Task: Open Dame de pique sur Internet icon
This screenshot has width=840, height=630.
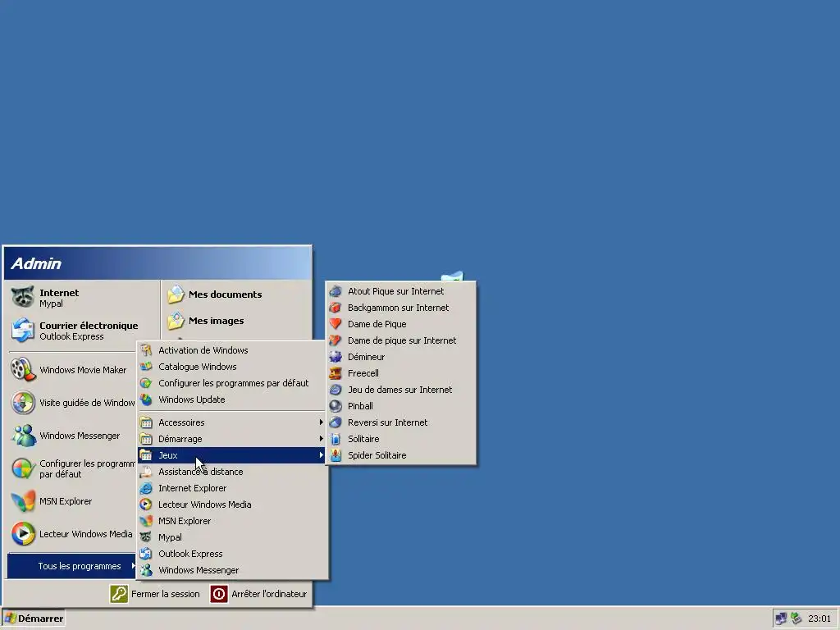Action: 336,340
